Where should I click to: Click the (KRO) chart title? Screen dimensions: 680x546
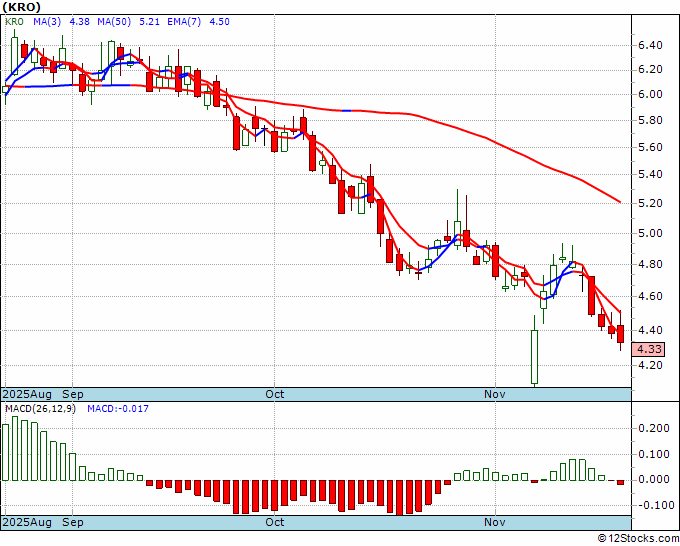[22, 7]
